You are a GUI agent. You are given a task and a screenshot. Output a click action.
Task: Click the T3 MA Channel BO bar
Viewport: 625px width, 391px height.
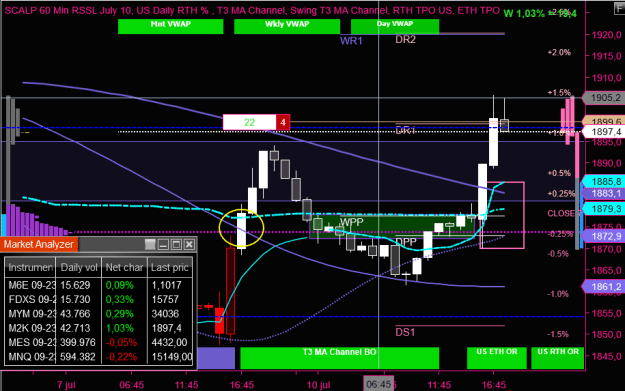click(x=340, y=358)
